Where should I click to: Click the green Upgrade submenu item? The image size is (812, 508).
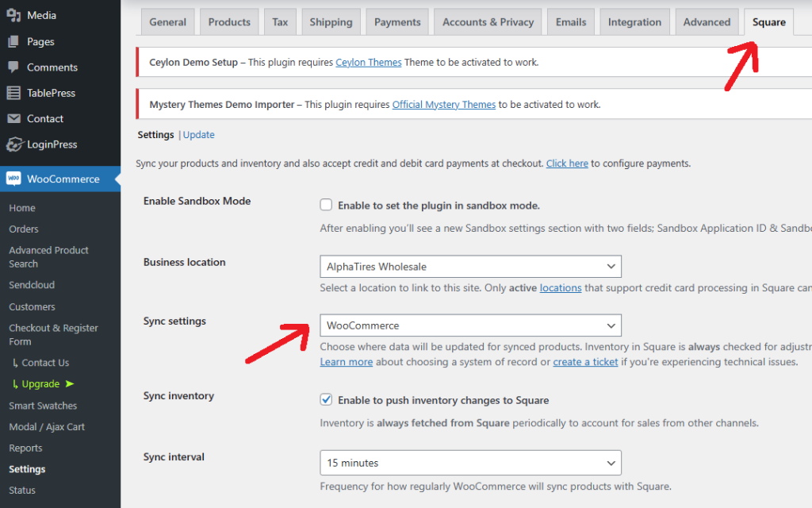pyautogui.click(x=40, y=383)
